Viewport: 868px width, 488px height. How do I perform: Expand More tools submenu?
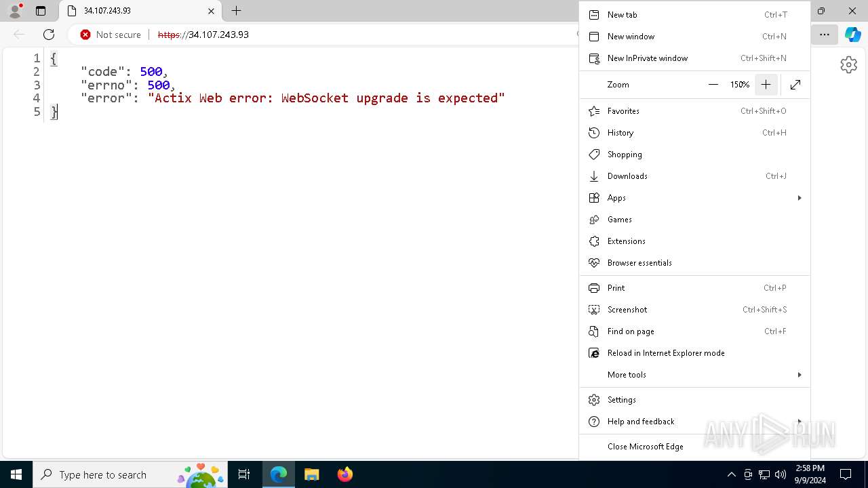694,375
